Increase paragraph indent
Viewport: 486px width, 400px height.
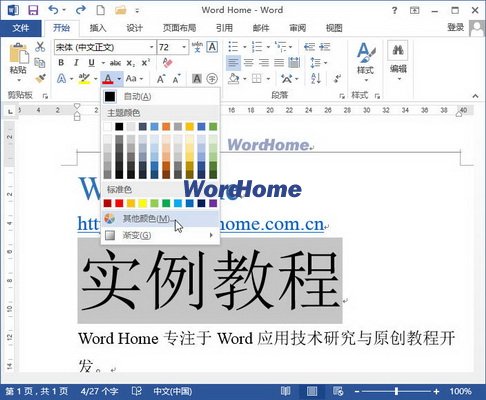[325, 47]
